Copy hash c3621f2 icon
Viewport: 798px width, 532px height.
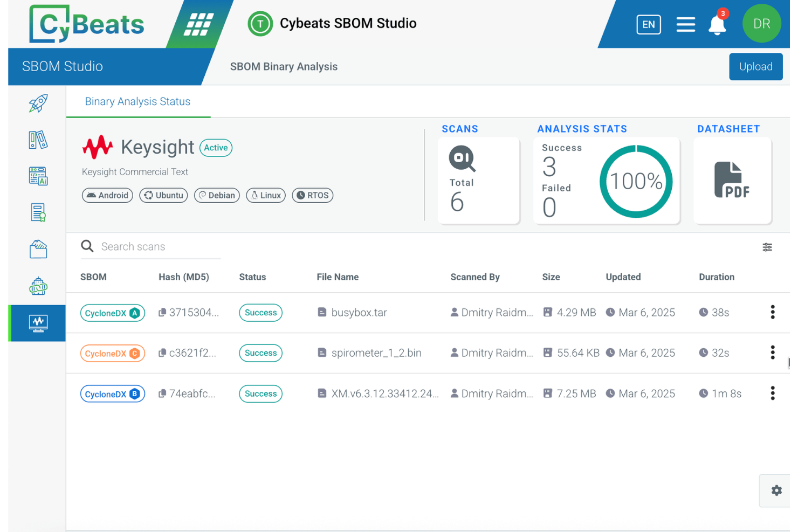(x=162, y=353)
